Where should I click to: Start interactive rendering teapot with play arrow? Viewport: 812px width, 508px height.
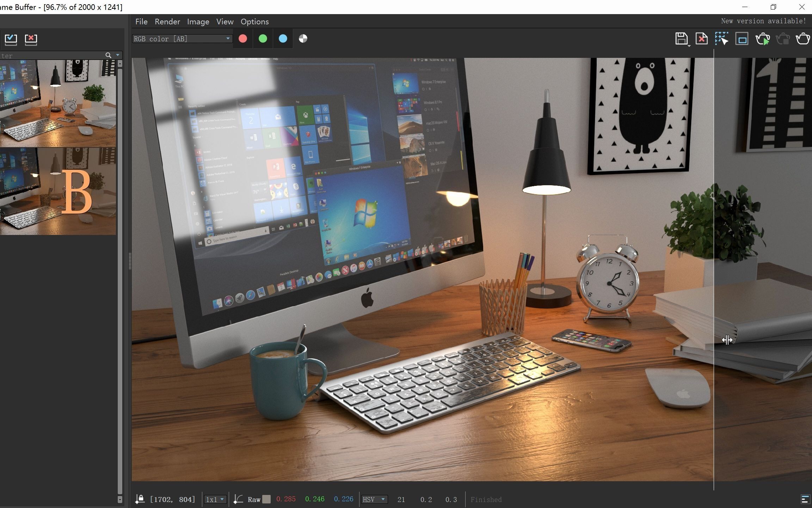[x=762, y=39]
